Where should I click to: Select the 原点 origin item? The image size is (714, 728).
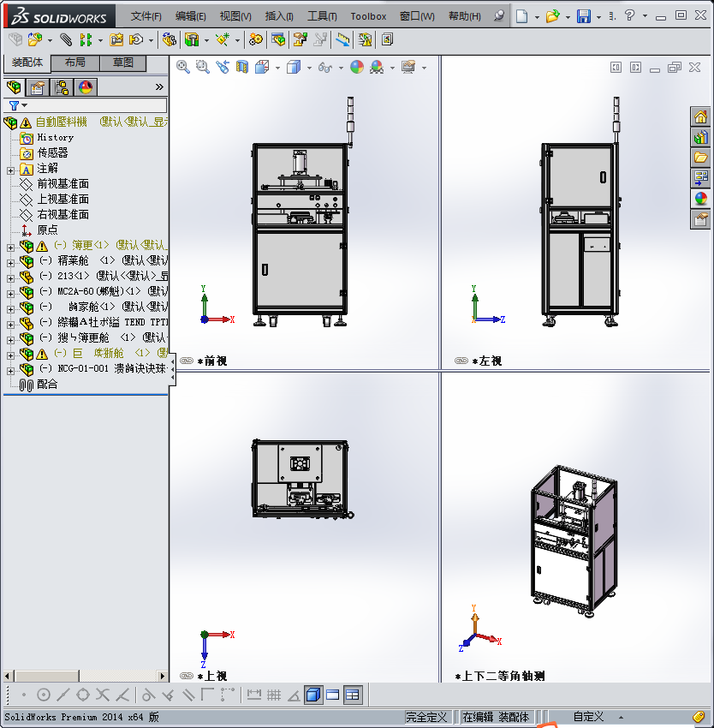pyautogui.click(x=47, y=230)
